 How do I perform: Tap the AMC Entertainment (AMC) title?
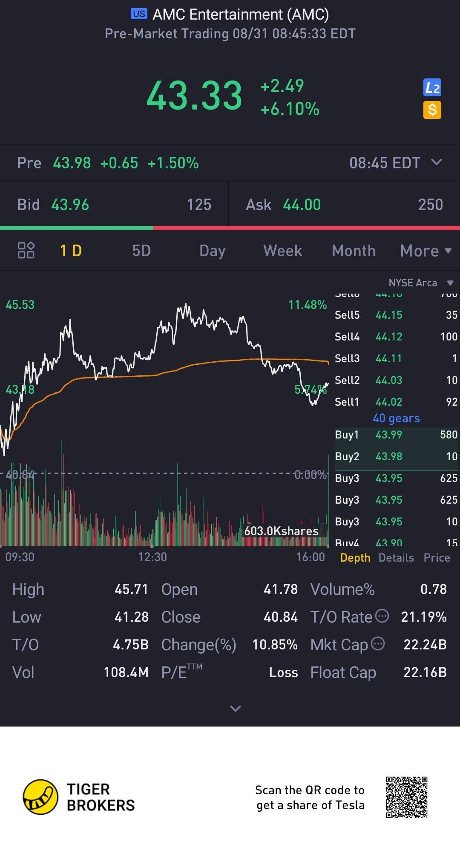(241, 14)
